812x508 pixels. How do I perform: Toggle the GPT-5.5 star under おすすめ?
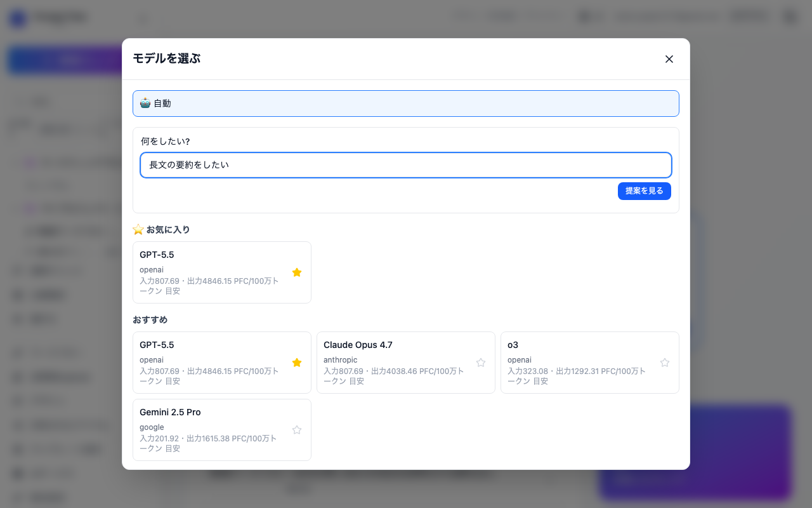297,363
